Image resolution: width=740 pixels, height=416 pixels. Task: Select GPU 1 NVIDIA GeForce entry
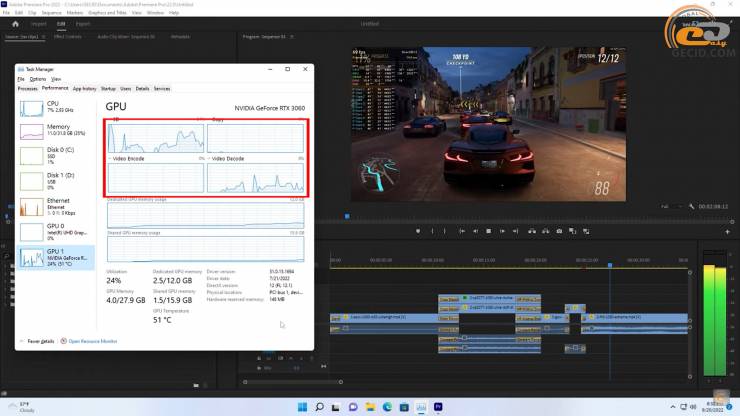pyautogui.click(x=56, y=257)
